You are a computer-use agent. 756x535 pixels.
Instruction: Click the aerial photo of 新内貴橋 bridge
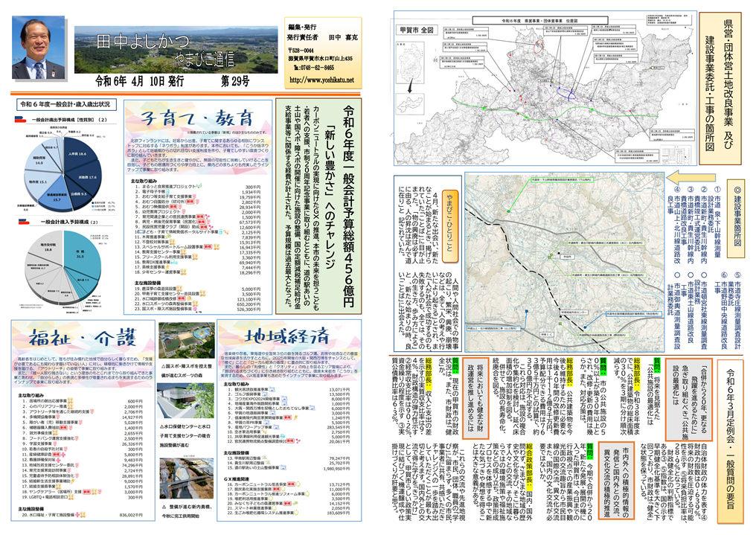187,478
